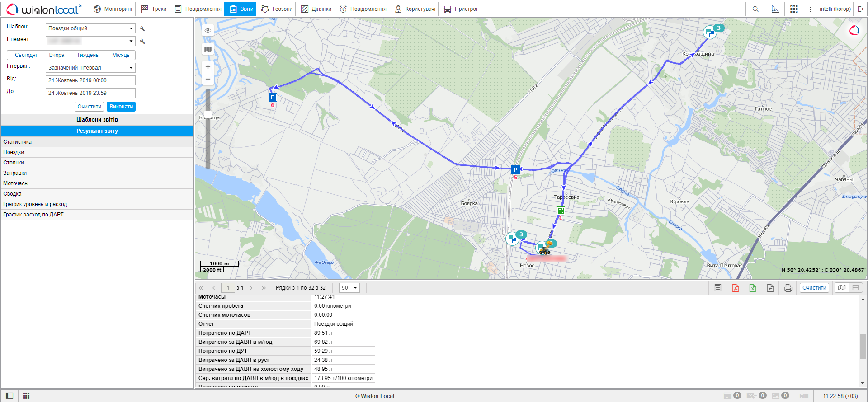Open the Шаблон dropdown 'Поездки общий'
Image resolution: width=868 pixels, height=403 pixels.
pos(90,28)
